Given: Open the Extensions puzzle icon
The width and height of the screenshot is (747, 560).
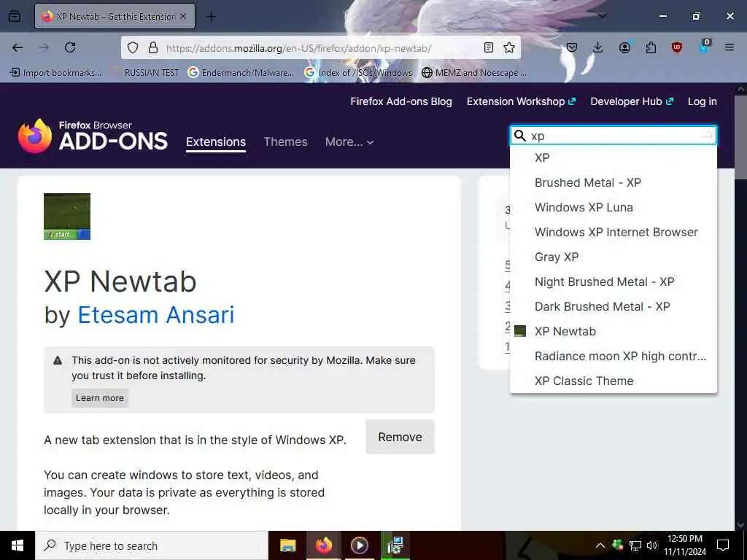Looking at the screenshot, I should point(651,47).
